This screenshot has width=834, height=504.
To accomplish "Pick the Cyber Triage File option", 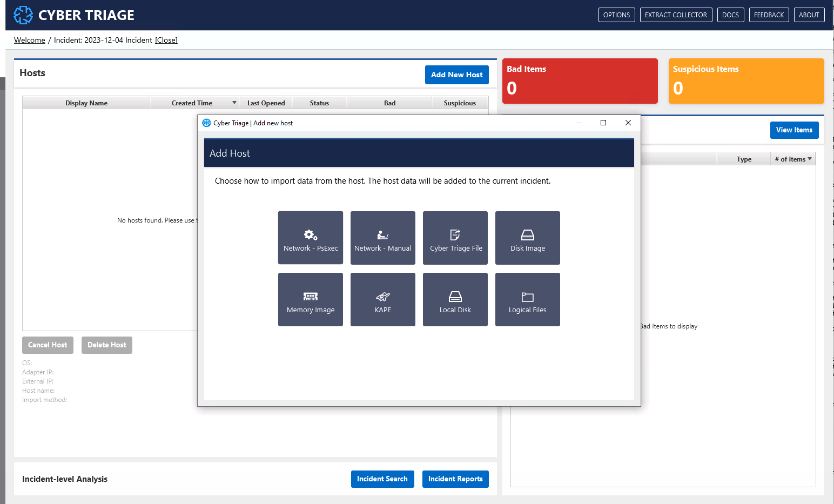I will tap(455, 238).
